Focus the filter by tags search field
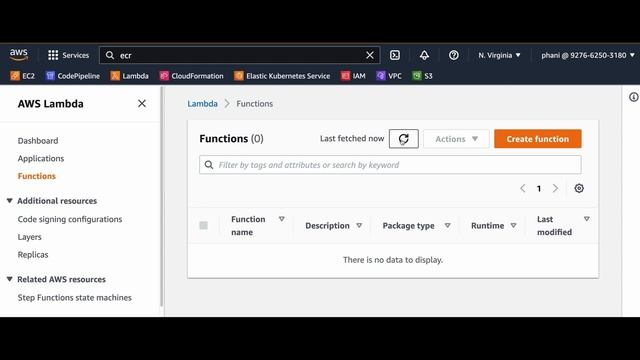The width and height of the screenshot is (640, 360). coord(390,165)
